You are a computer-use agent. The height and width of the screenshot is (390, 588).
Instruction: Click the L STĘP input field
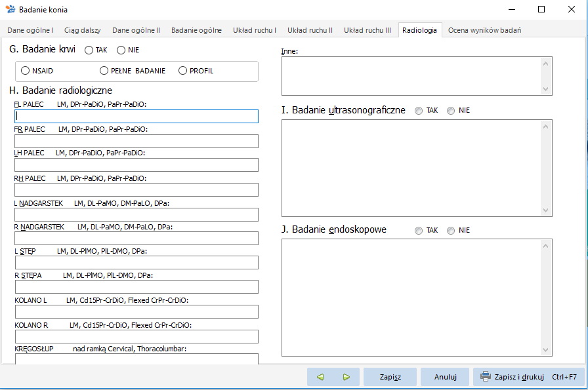[137, 262]
